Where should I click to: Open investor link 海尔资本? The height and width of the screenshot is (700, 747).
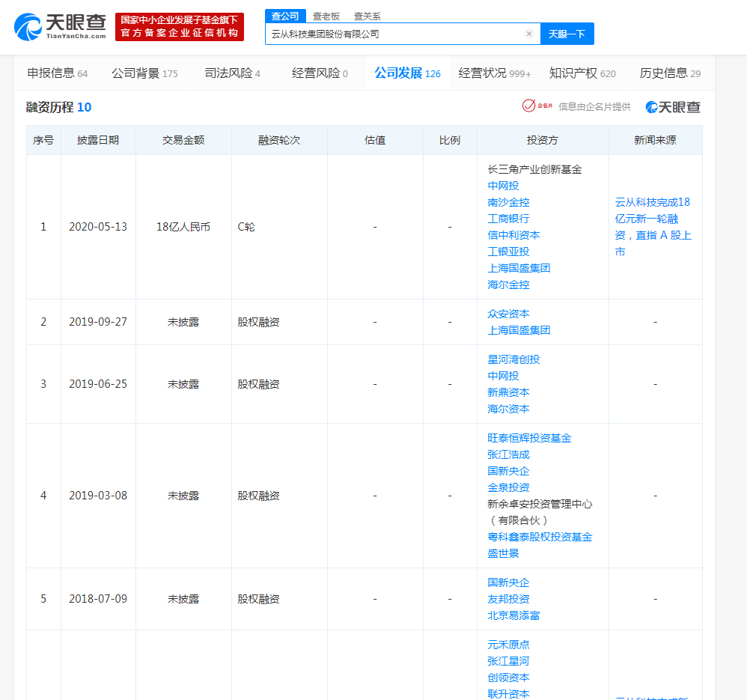click(508, 409)
